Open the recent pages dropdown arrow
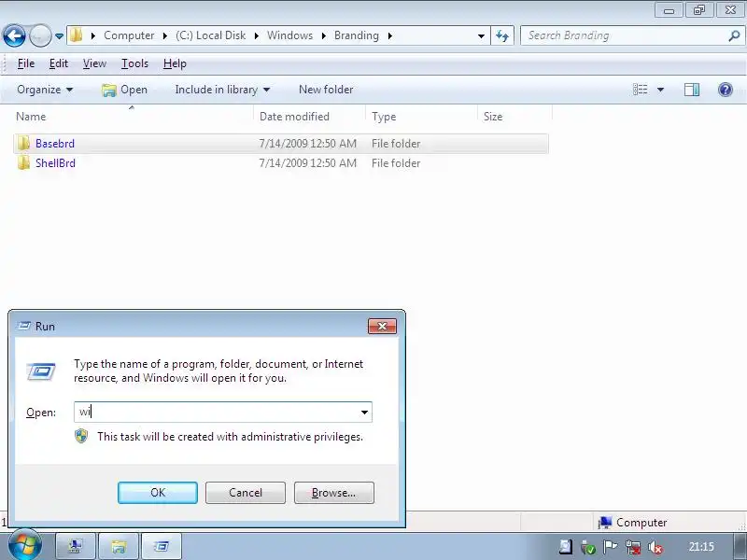Screen dimensions: 747x560 (x=59, y=36)
